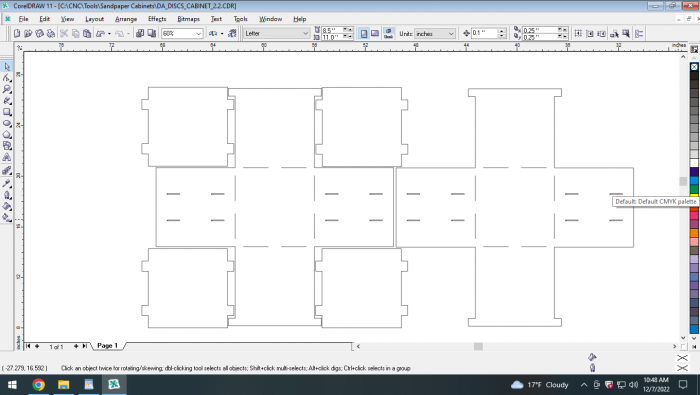The height and width of the screenshot is (395, 700).
Task: Click the Import toolbar icon
Action: click(x=140, y=33)
